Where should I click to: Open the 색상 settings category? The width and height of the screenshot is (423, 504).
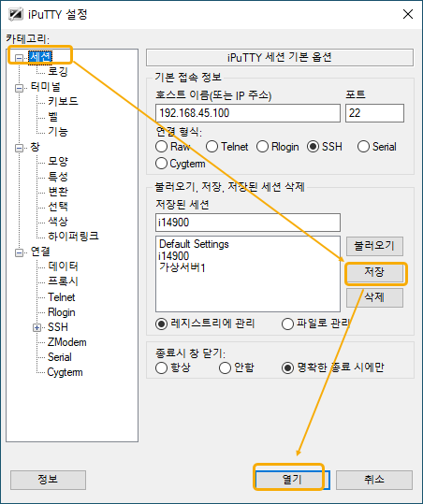pyautogui.click(x=58, y=221)
